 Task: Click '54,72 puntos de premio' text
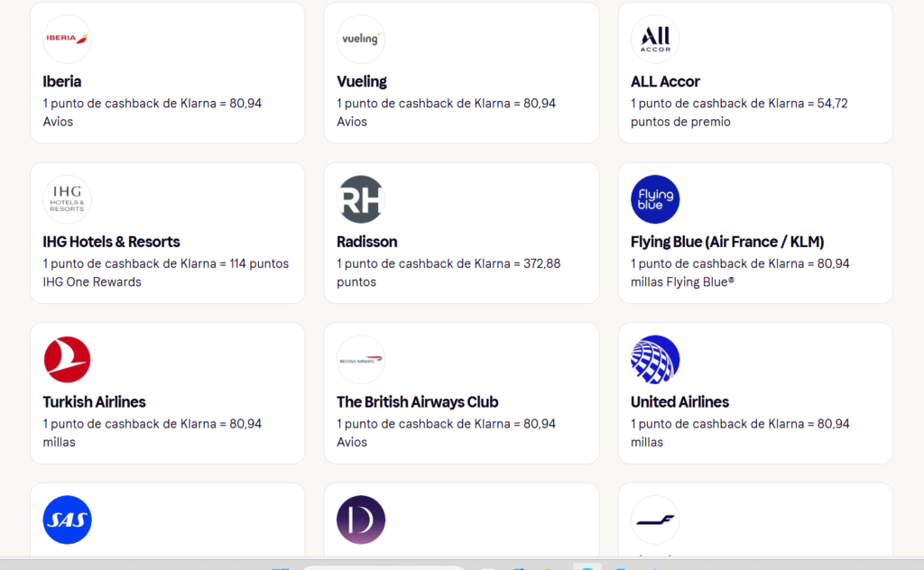739,113
